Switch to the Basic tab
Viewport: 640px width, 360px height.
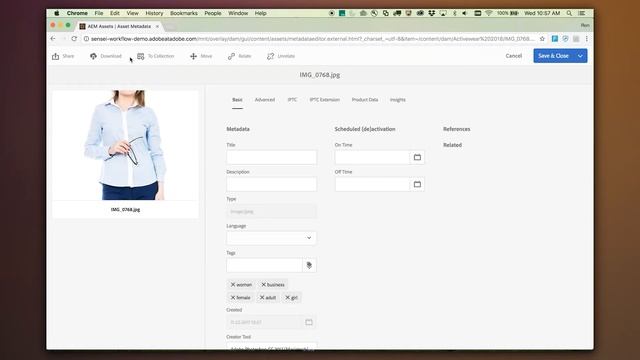(237, 100)
